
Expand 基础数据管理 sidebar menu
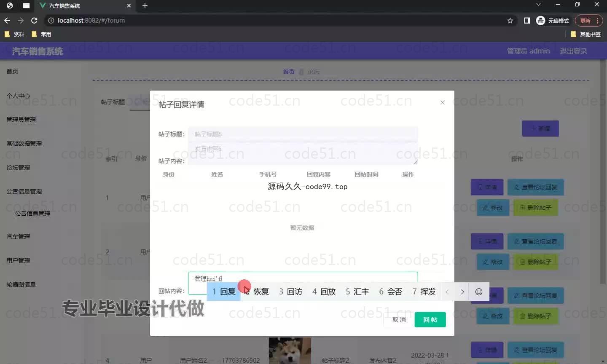pyautogui.click(x=24, y=144)
